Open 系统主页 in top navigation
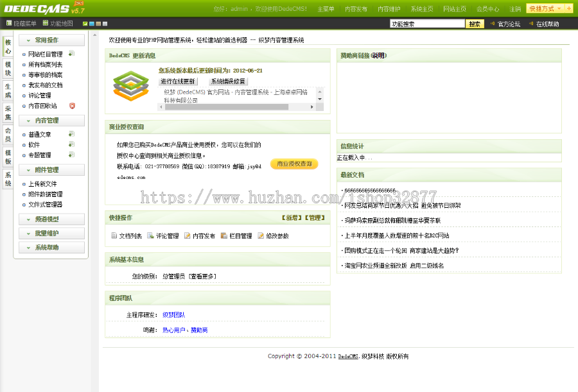Screen dimensions: 578x392 [x=422, y=9]
